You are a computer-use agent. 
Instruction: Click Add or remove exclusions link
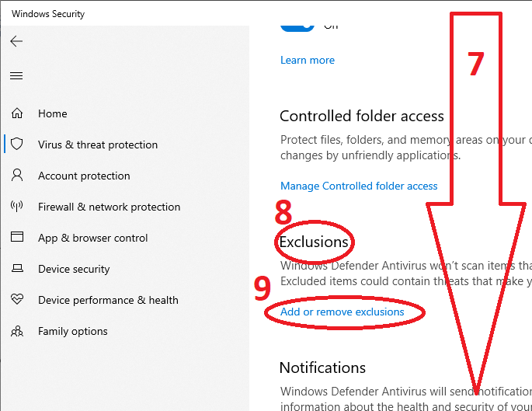pyautogui.click(x=342, y=312)
